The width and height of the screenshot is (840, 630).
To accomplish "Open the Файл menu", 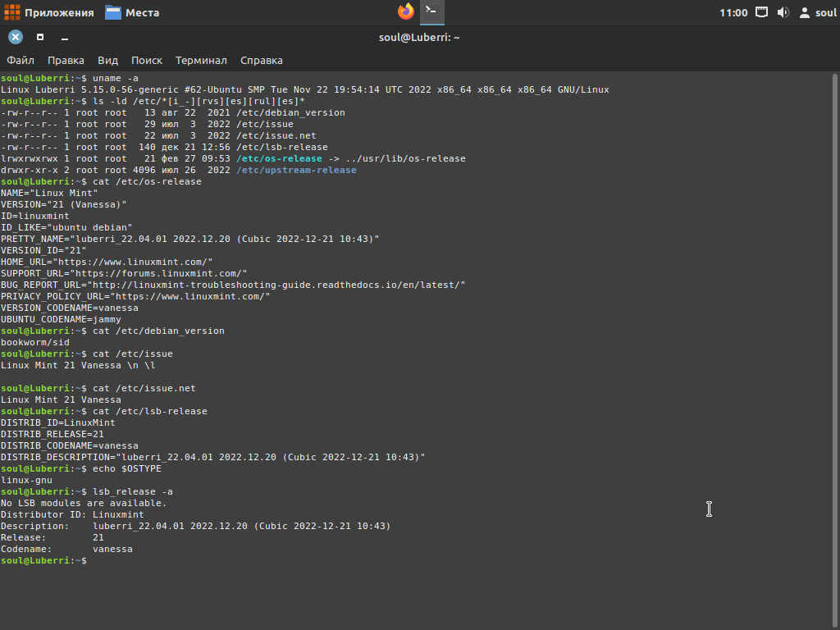I will pos(21,61).
